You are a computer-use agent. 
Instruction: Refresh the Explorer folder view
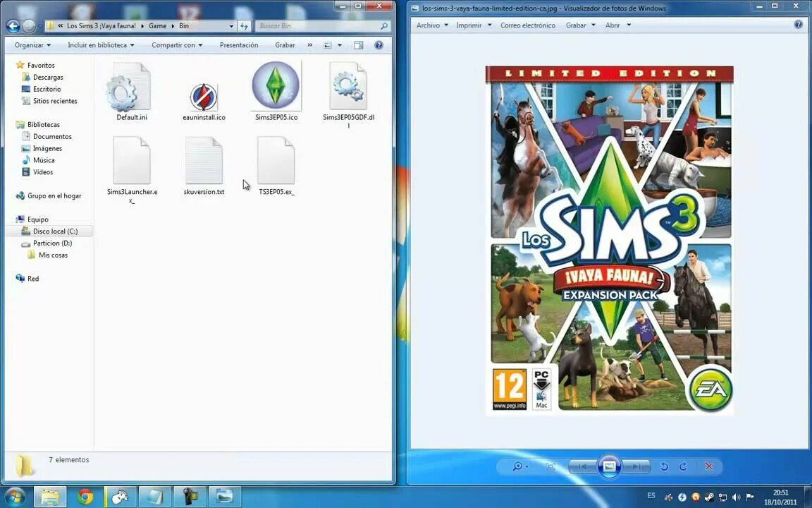244,26
